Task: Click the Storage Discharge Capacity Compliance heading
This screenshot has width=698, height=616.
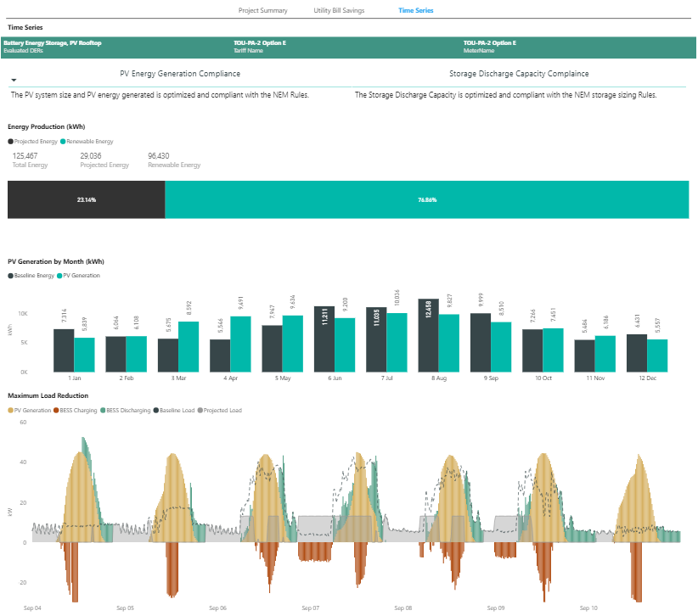Action: tap(519, 74)
